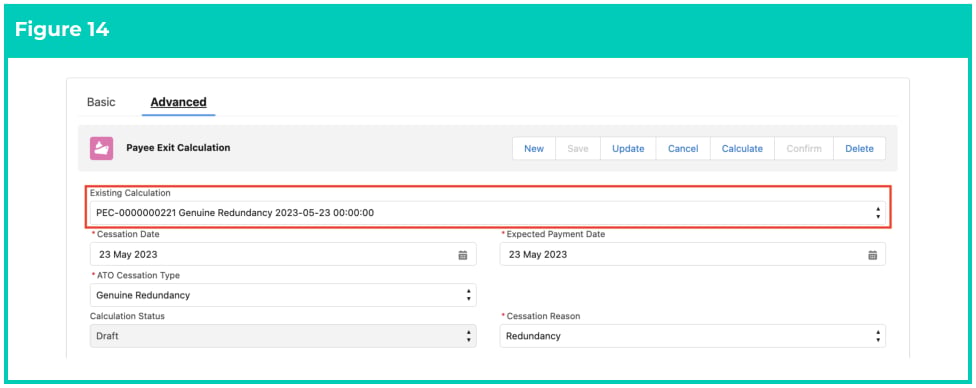Open the Cessation Reason dropdown
This screenshot has width=976, height=388.
(692, 336)
